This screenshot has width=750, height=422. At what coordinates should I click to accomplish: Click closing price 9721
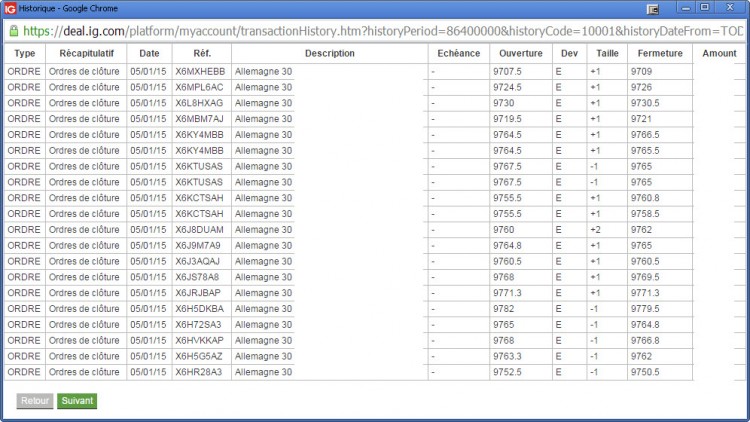641,119
